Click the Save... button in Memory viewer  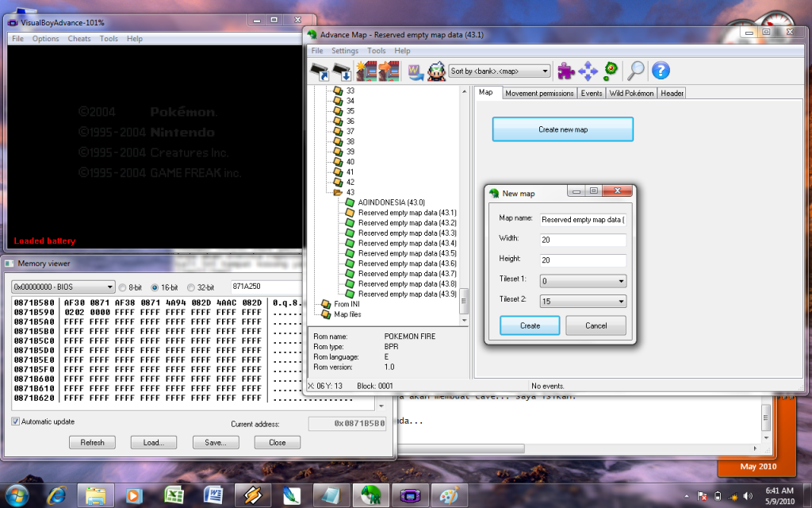tap(216, 442)
